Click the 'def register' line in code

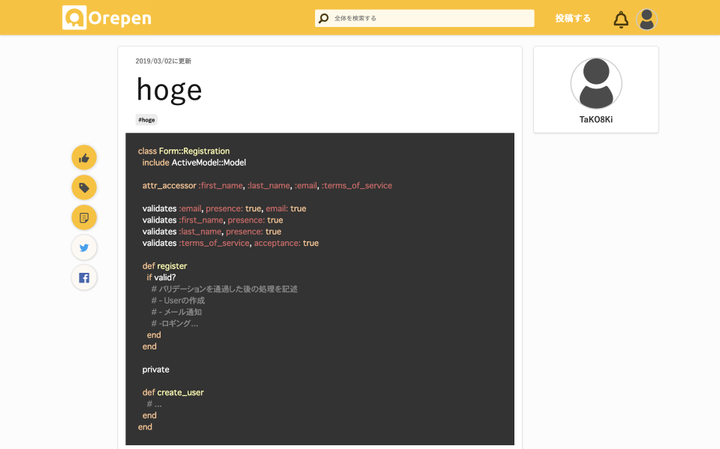coord(164,266)
